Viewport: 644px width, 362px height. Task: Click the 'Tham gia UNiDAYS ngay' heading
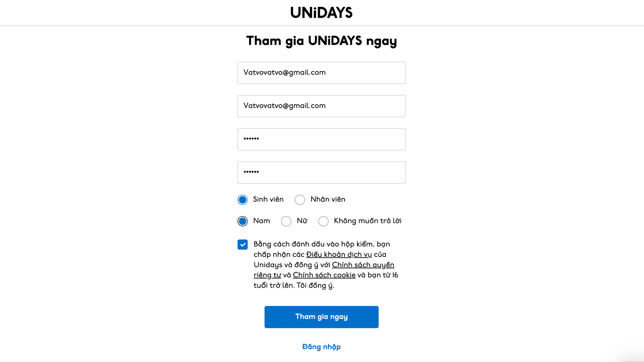point(321,41)
